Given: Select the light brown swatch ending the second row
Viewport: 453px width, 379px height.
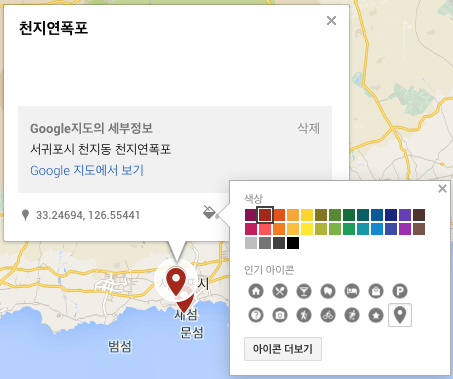Looking at the screenshot, I should click(x=419, y=229).
